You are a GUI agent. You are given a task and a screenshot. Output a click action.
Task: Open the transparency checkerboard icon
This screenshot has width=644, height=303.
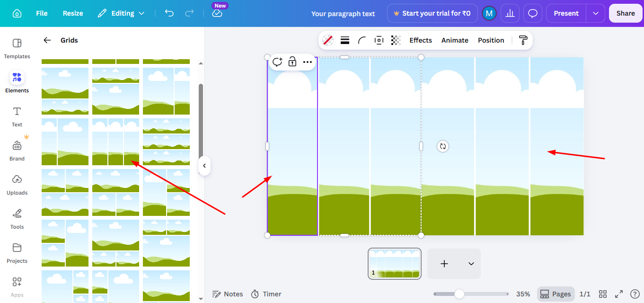pos(396,40)
